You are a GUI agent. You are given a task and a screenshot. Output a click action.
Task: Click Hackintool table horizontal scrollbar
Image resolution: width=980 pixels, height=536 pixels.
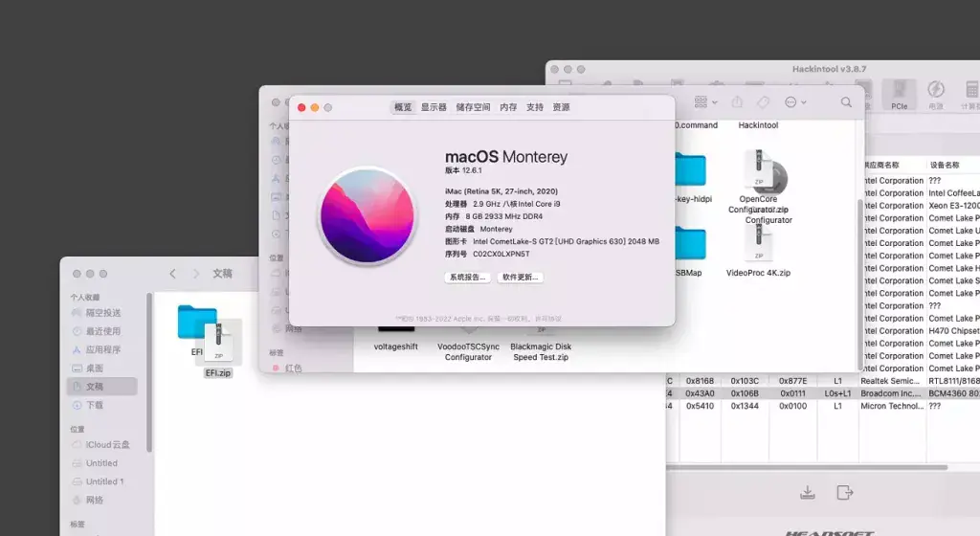(806, 467)
